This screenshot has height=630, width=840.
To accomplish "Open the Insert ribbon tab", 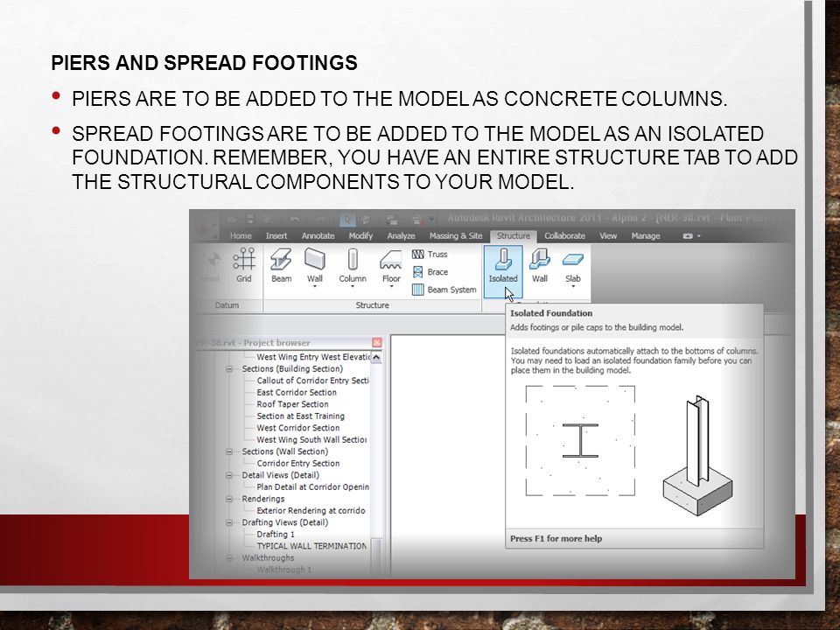I will point(276,235).
